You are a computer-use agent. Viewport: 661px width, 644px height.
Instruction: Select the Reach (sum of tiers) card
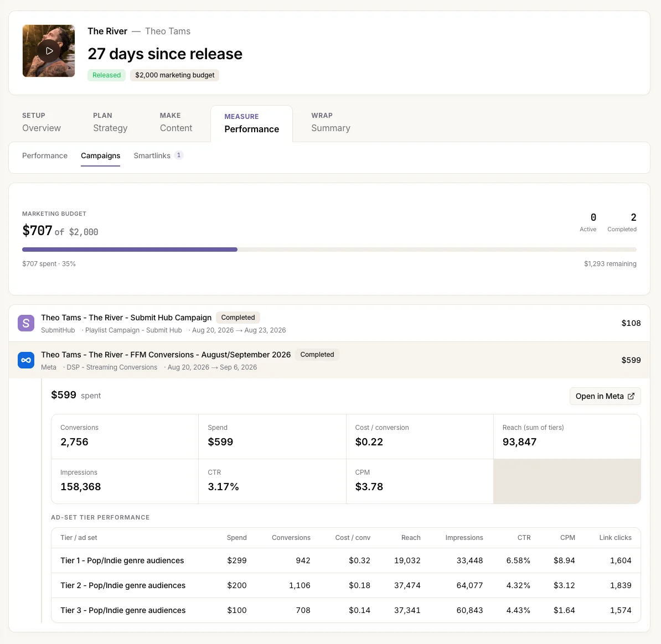[x=567, y=437]
